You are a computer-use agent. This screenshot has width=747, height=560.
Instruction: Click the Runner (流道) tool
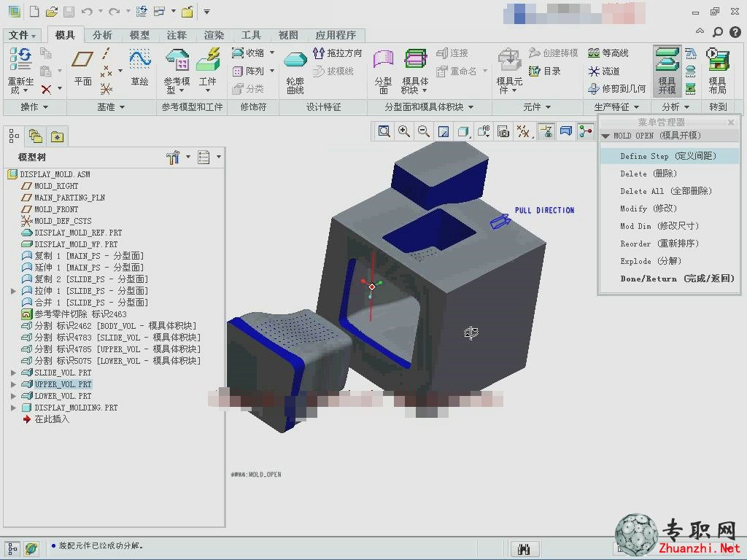coord(603,71)
